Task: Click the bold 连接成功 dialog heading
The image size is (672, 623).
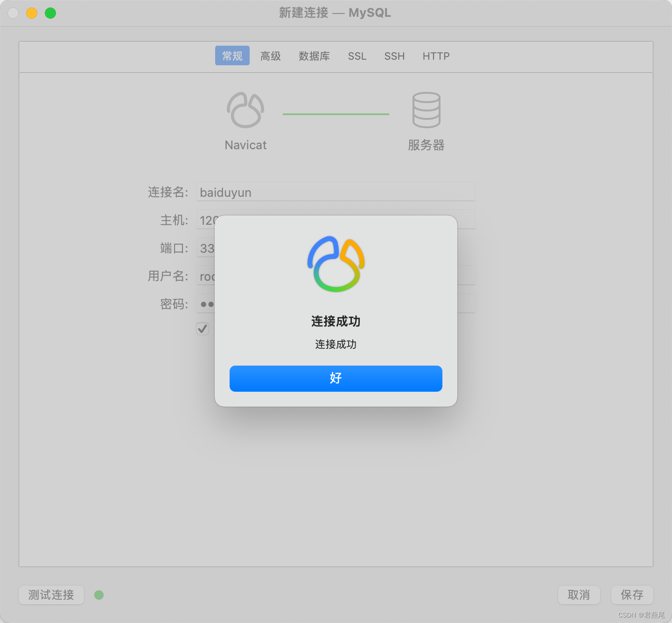Action: click(x=336, y=321)
